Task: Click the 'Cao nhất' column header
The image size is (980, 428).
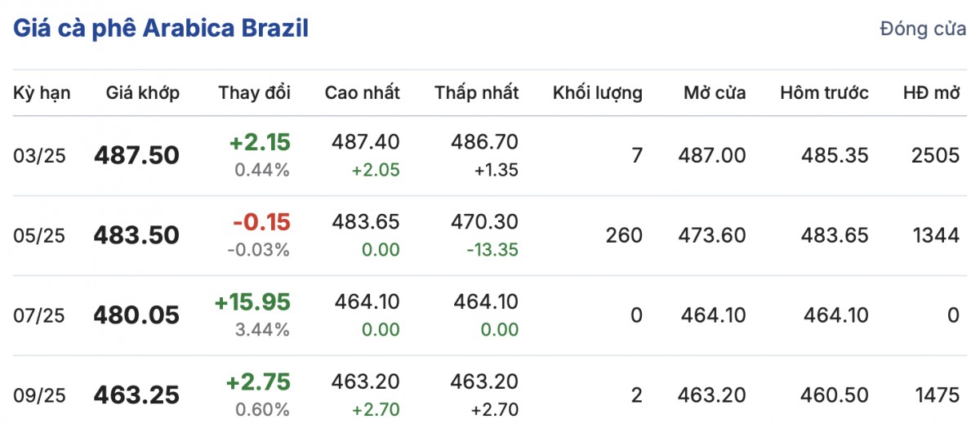Action: pyautogui.click(x=362, y=93)
